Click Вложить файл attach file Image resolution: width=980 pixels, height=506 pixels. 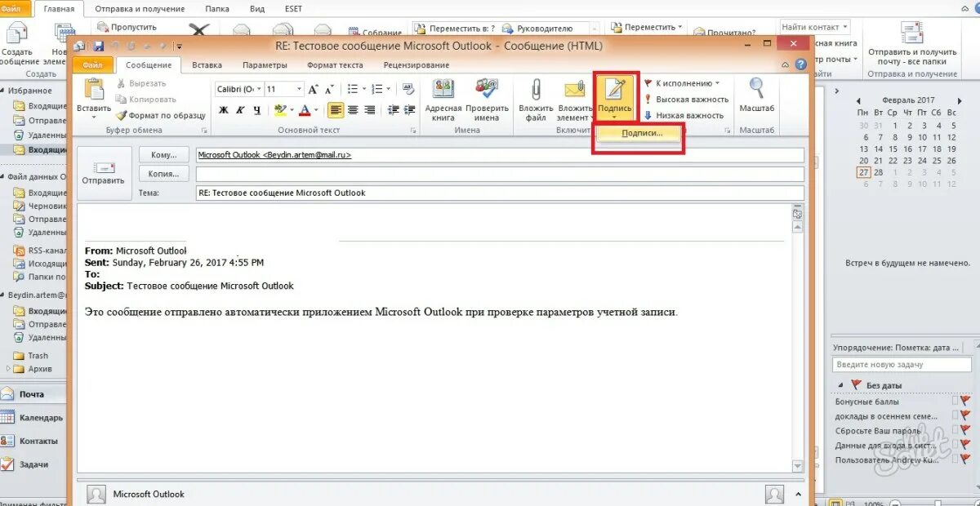[x=536, y=100]
